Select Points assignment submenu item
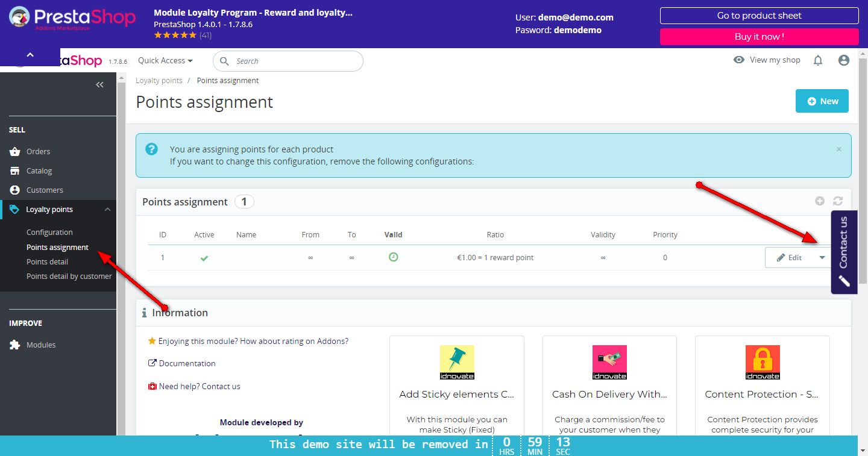The height and width of the screenshot is (456, 868). click(57, 248)
